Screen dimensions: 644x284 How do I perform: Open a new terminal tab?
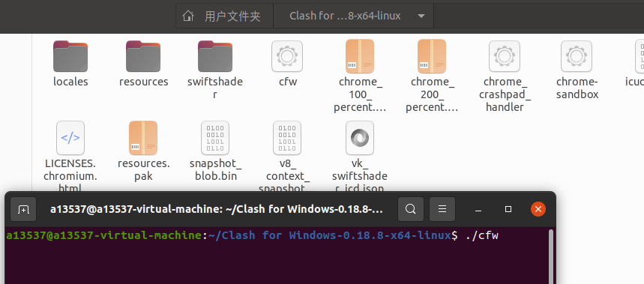[23, 209]
